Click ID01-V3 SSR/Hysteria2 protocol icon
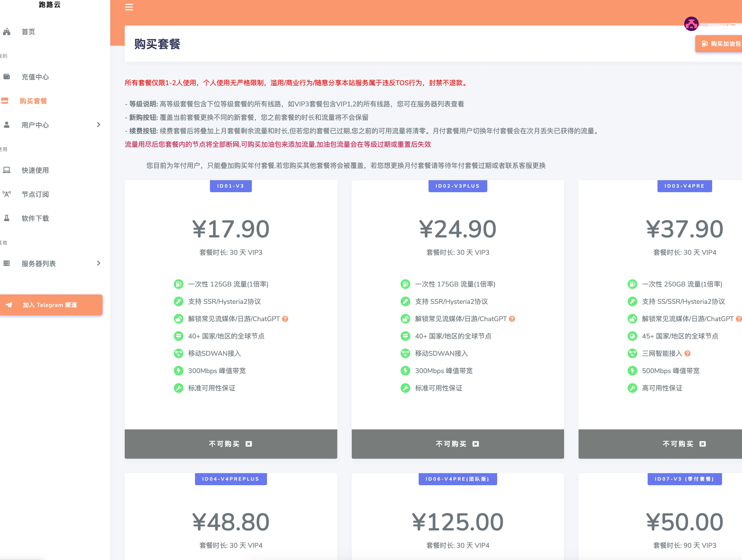Image resolution: width=742 pixels, height=560 pixels. [178, 301]
